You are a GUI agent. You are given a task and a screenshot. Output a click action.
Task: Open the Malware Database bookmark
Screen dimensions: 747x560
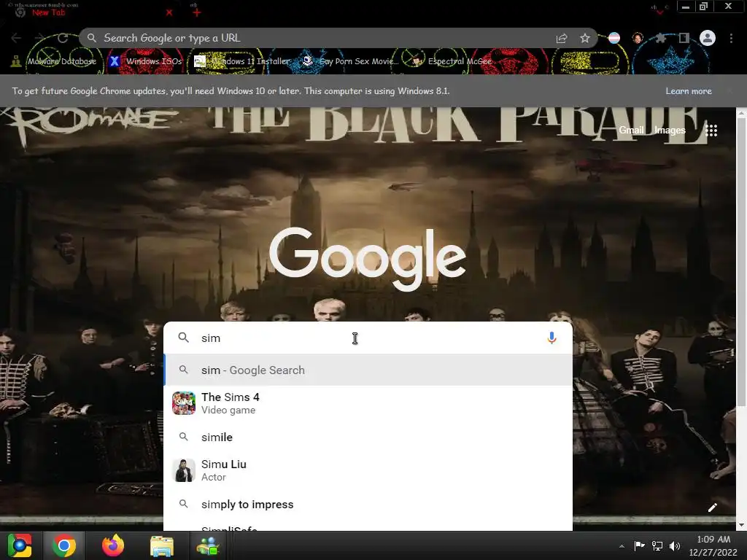(x=53, y=61)
